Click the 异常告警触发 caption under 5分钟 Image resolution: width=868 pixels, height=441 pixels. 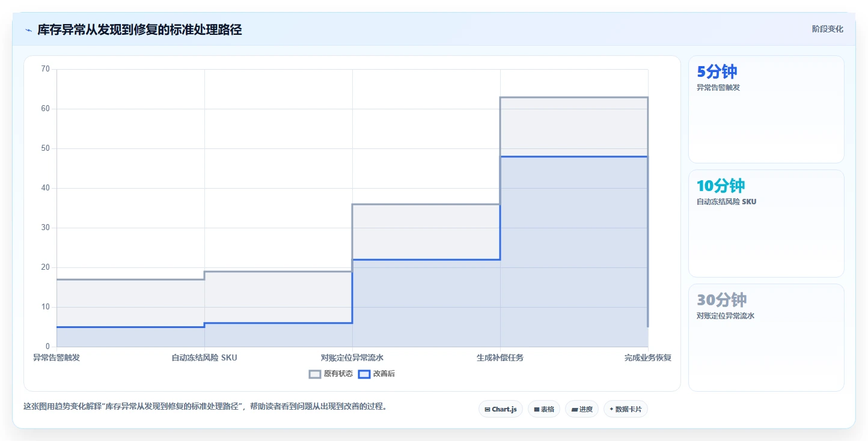coord(718,87)
